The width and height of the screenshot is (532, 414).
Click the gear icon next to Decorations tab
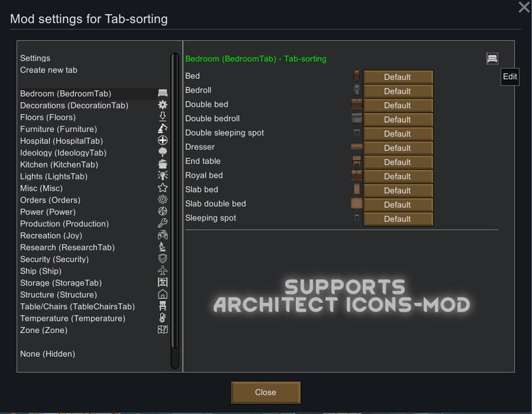(162, 105)
